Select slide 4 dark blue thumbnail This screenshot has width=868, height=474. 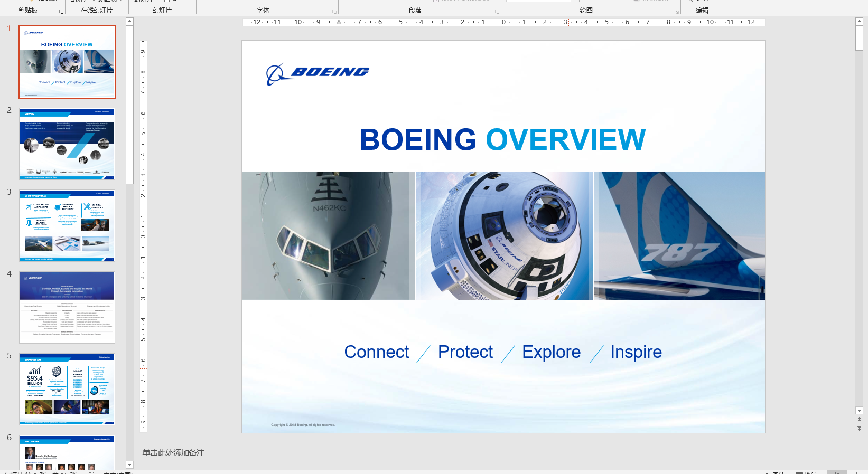pyautogui.click(x=67, y=308)
